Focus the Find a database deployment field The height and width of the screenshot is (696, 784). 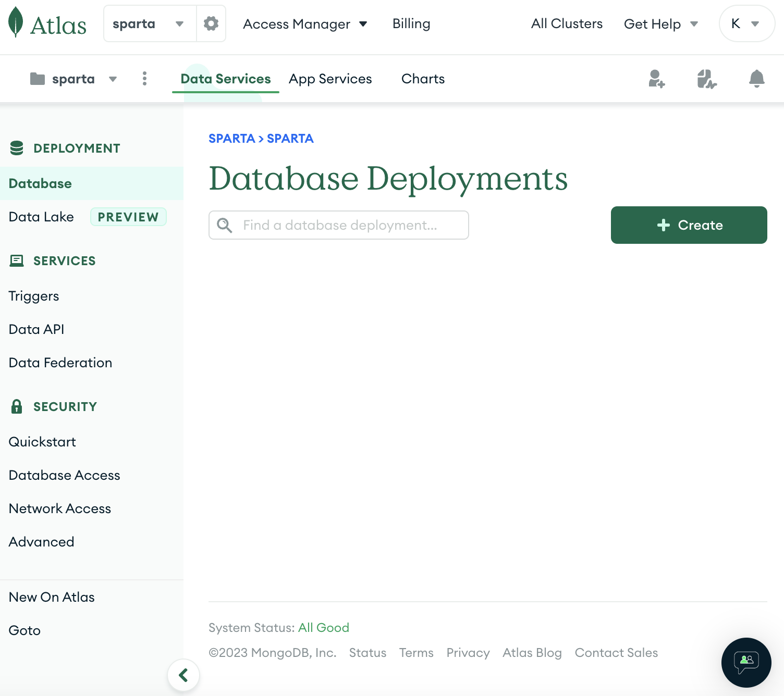(339, 225)
